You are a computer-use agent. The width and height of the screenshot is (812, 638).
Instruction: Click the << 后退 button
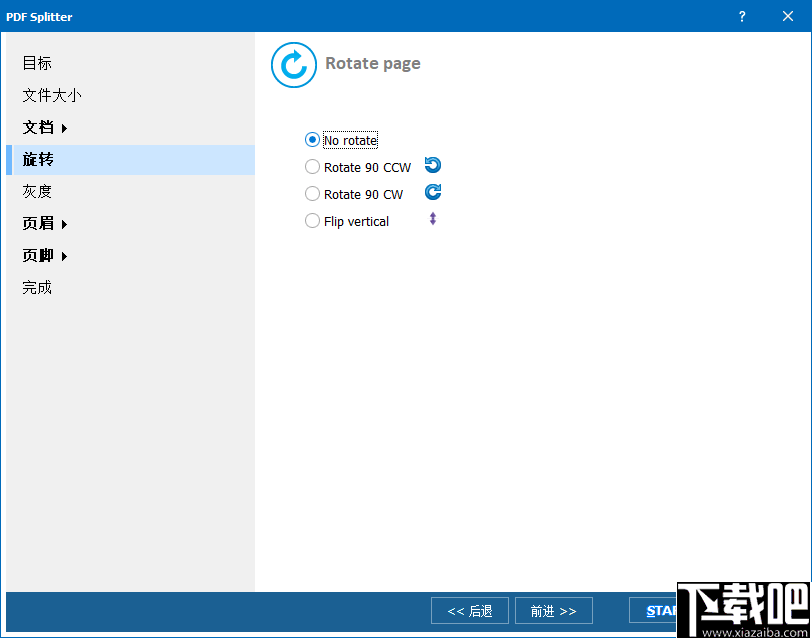(469, 610)
